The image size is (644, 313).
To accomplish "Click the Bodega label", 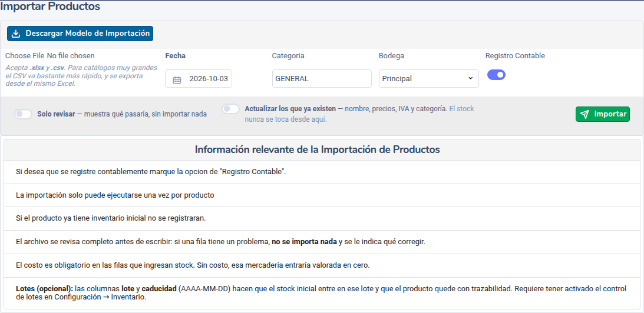I will [391, 56].
